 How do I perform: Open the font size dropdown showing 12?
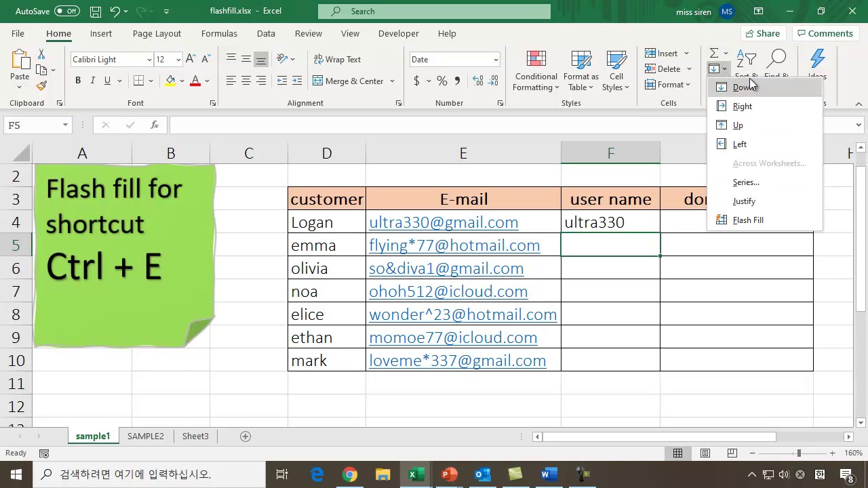pyautogui.click(x=178, y=60)
